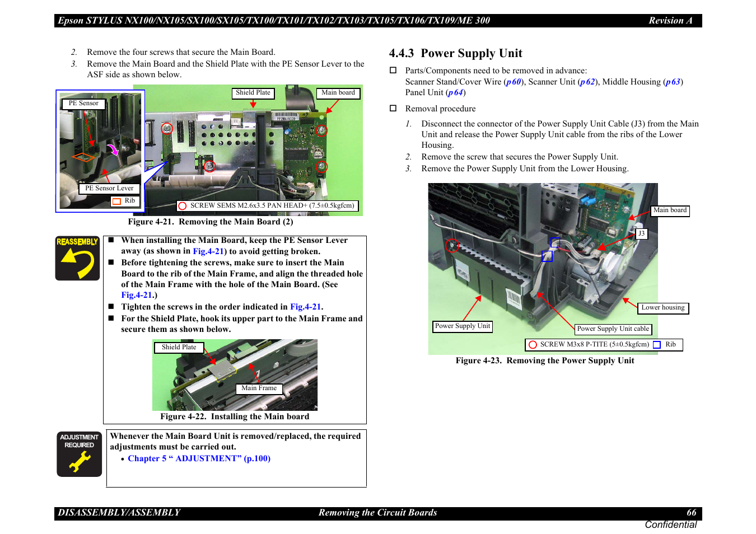Click the 'Power Supply Unit' label
The height and width of the screenshot is (534, 756).
(463, 326)
